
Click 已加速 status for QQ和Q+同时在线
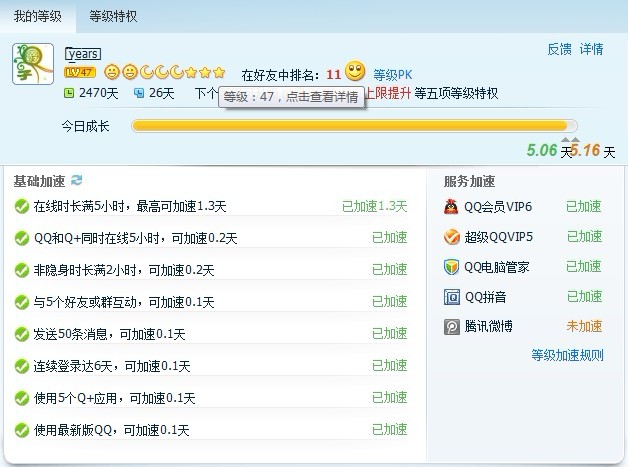(x=390, y=238)
